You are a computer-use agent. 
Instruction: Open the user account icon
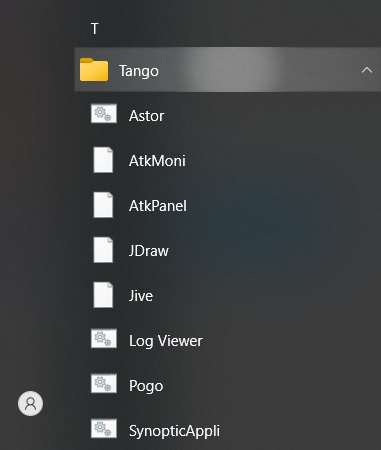tap(30, 403)
